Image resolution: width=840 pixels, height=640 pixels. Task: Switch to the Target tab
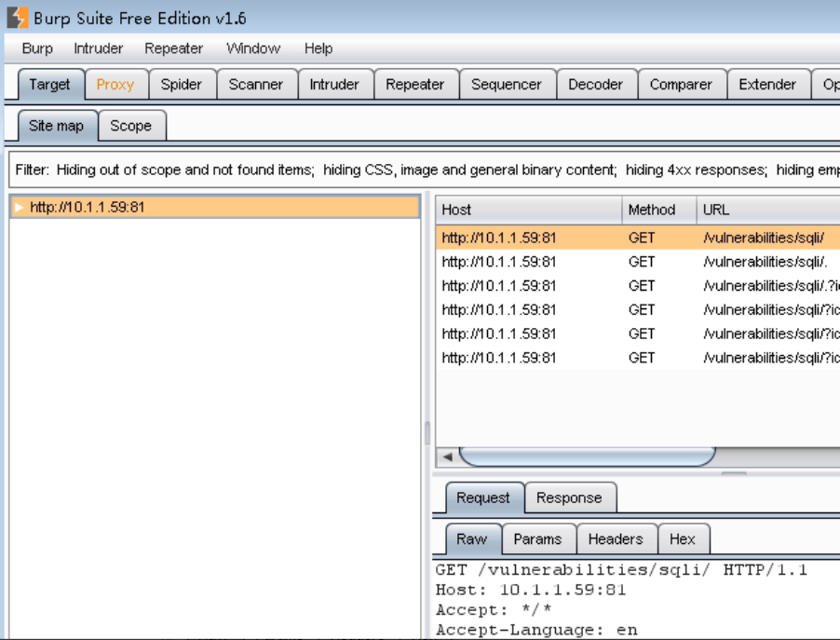pyautogui.click(x=50, y=85)
